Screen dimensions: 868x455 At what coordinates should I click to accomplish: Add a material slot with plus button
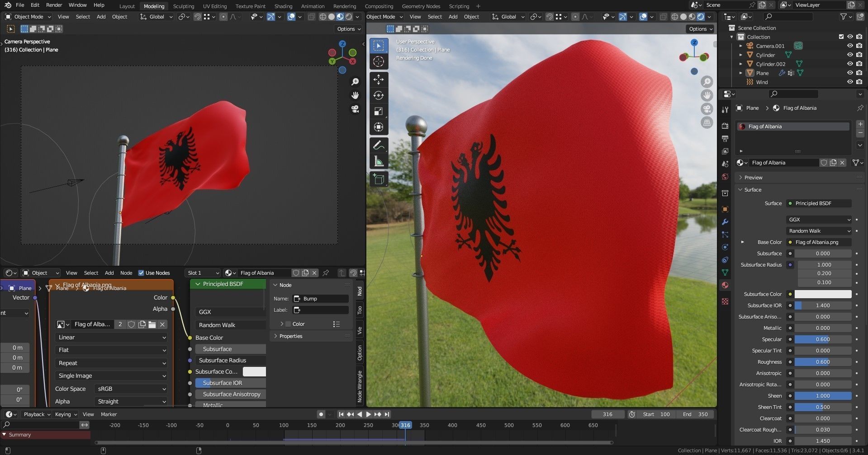tap(860, 124)
